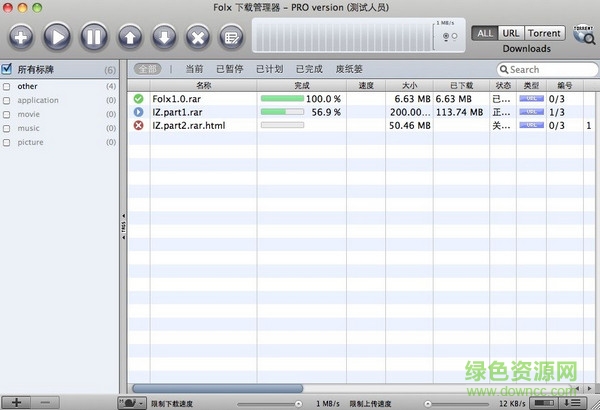Select the first speed graph radio button
600x410 pixels.
click(x=446, y=36)
